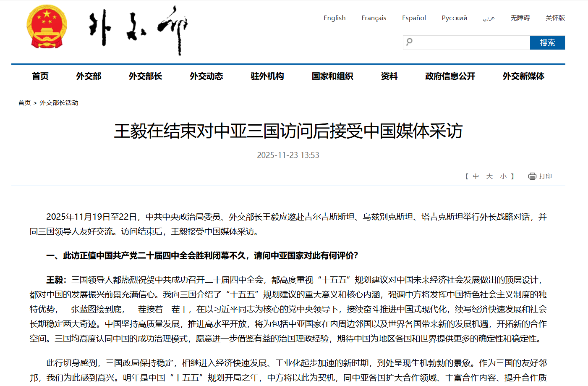Image resolution: width=588 pixels, height=386 pixels.
Task: Switch to 关怀版 care mode
Action: tap(555, 18)
